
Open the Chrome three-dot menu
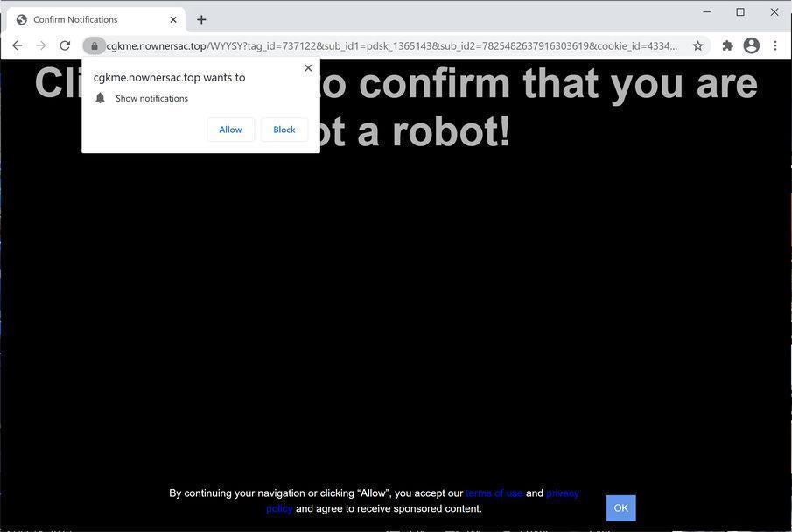pos(775,45)
